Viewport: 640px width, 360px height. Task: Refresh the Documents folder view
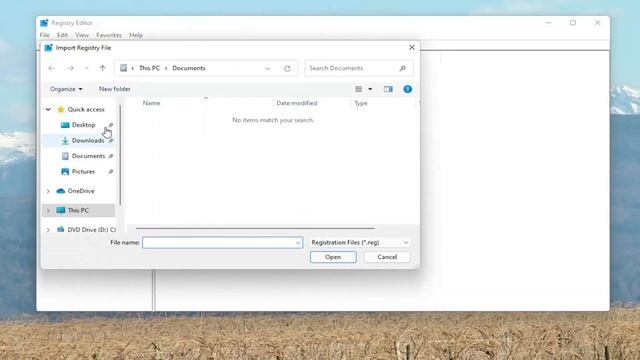point(287,69)
